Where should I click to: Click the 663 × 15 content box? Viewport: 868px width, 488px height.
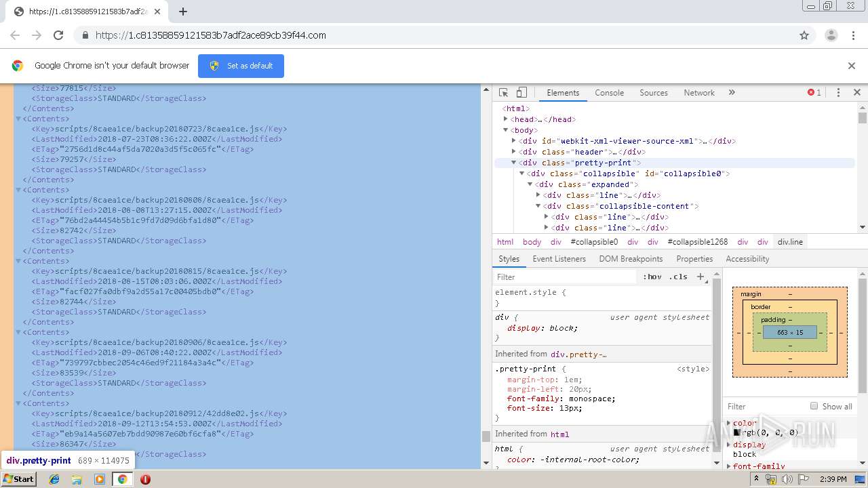coord(790,333)
